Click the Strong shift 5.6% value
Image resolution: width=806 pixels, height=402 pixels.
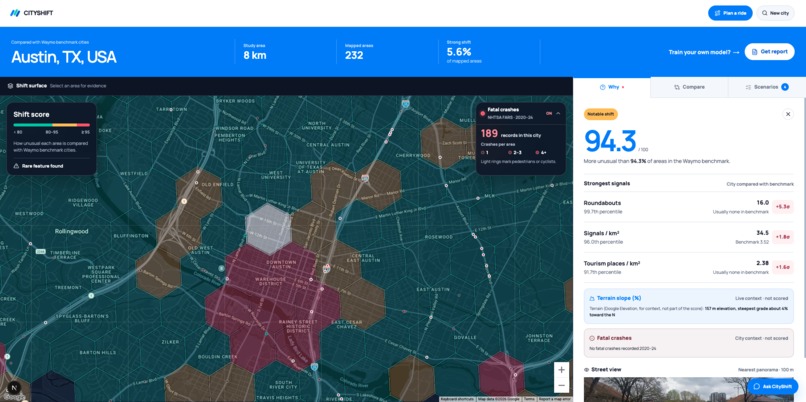459,52
